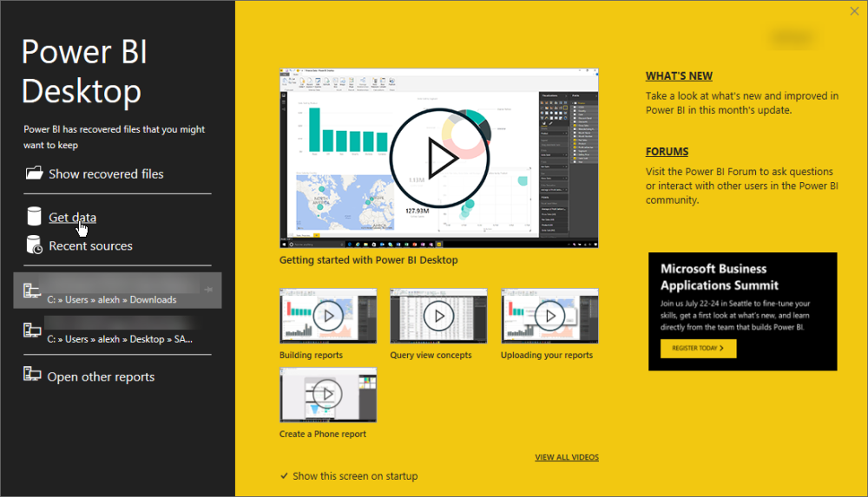This screenshot has height=497, width=868.
Task: Click the Get data cylinder icon
Action: pos(34,216)
